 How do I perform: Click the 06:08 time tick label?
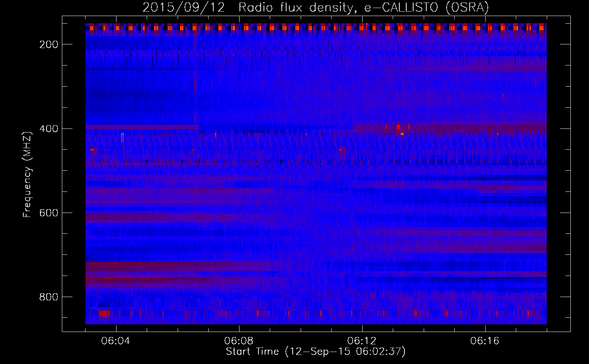point(239,341)
